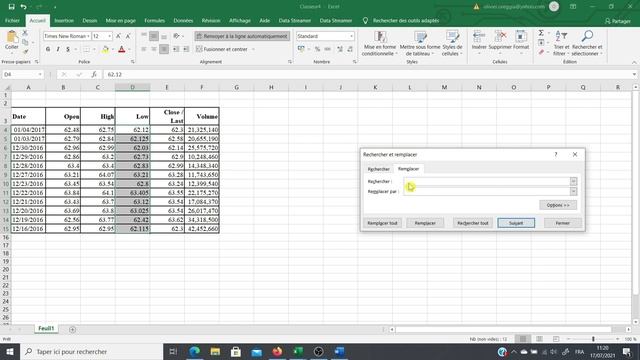The height and width of the screenshot is (360, 640).
Task: Open Mise en forme conditionnelle menu
Action: [x=380, y=43]
